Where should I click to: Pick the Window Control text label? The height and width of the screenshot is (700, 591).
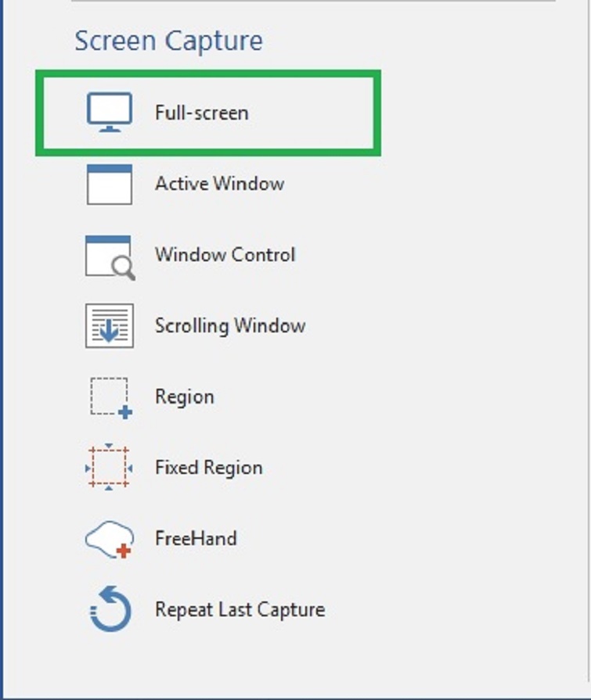(225, 255)
